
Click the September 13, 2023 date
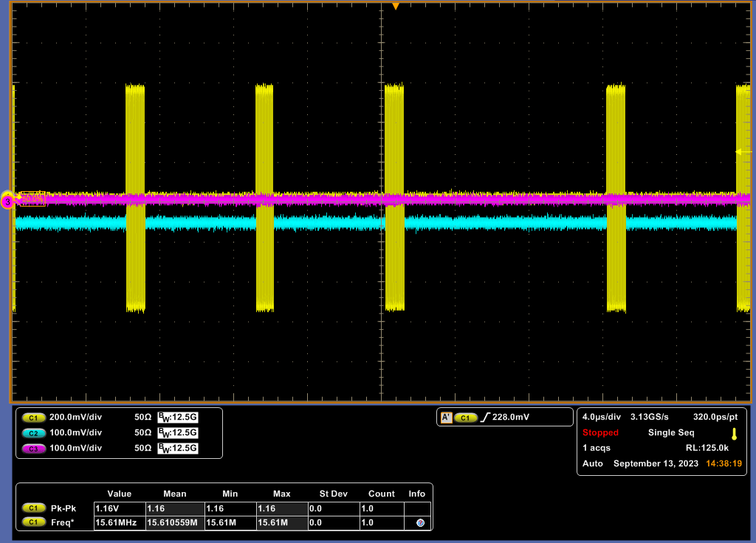click(656, 463)
